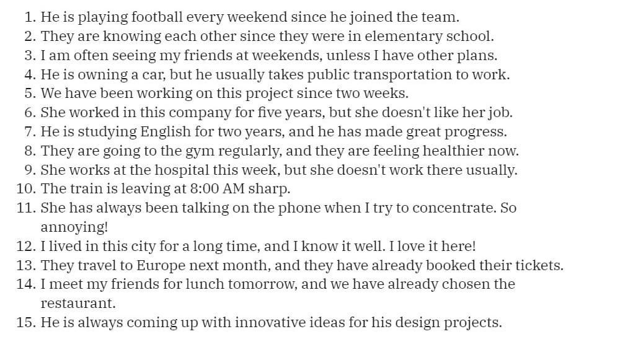The height and width of the screenshot is (342, 644).
Task: Click sentence 5 about this project
Action: pos(224,93)
